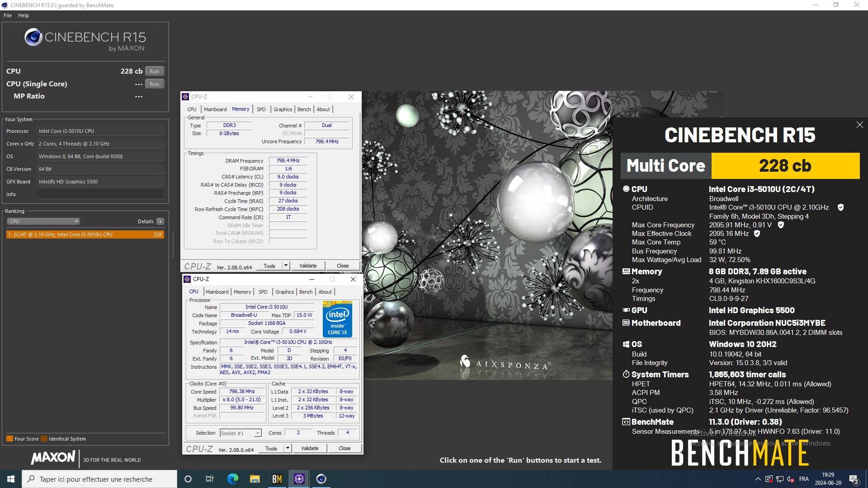This screenshot has height=488, width=868.
Task: Click the Cinebench R15 logo sphere
Action: (33, 38)
